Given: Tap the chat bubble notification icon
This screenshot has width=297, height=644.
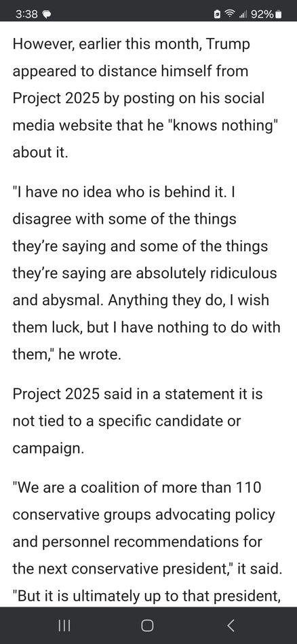Looking at the screenshot, I should (x=46, y=14).
